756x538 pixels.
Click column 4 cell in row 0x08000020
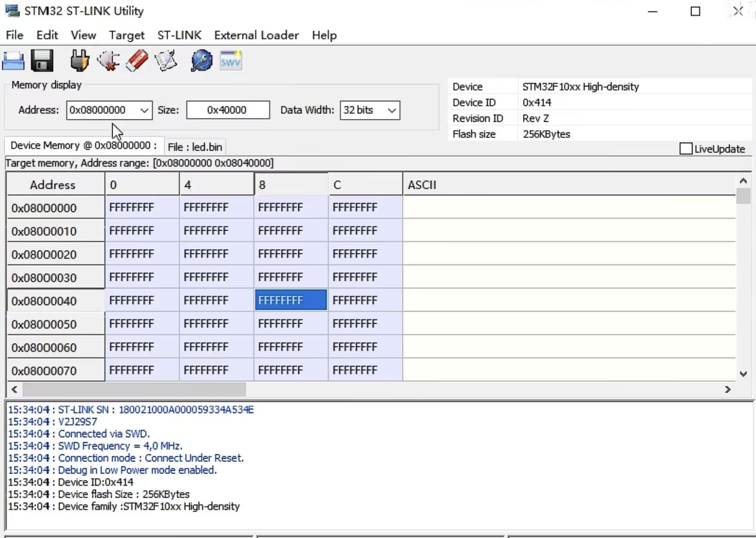pos(217,254)
